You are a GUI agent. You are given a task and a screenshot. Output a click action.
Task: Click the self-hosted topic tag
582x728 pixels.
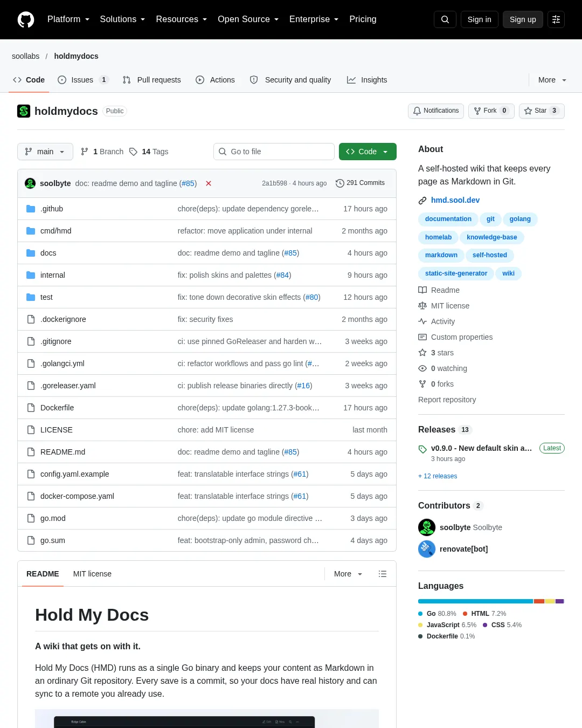click(x=490, y=255)
